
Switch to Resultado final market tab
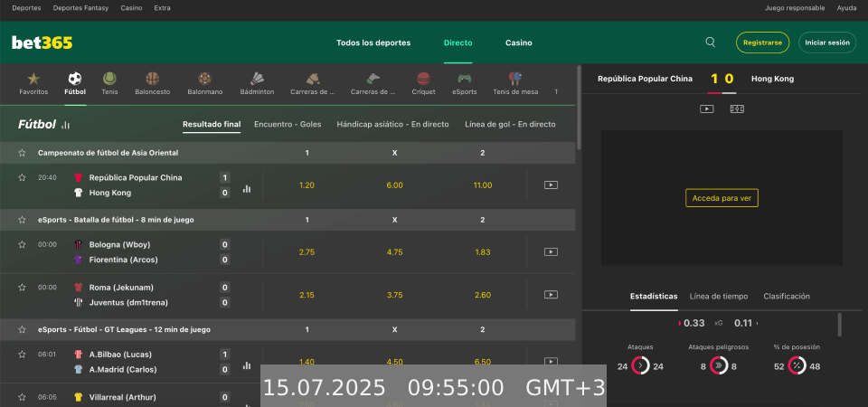tap(212, 124)
